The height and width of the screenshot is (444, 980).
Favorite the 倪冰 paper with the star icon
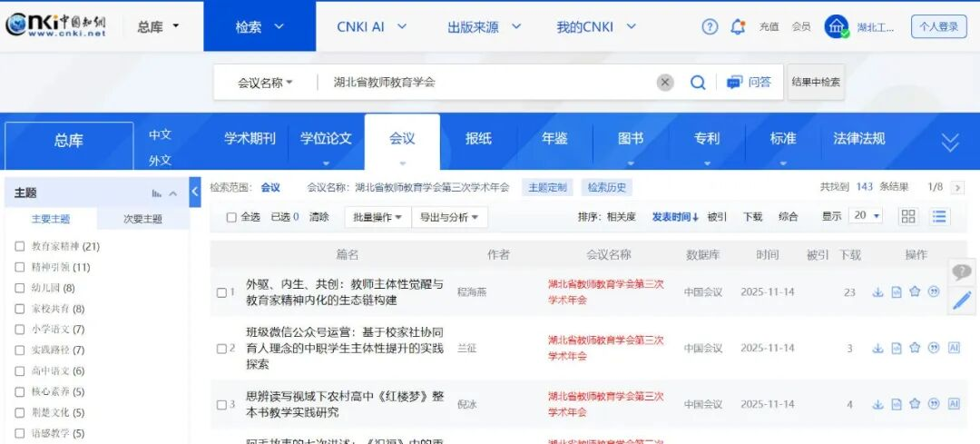pyautogui.click(x=915, y=405)
